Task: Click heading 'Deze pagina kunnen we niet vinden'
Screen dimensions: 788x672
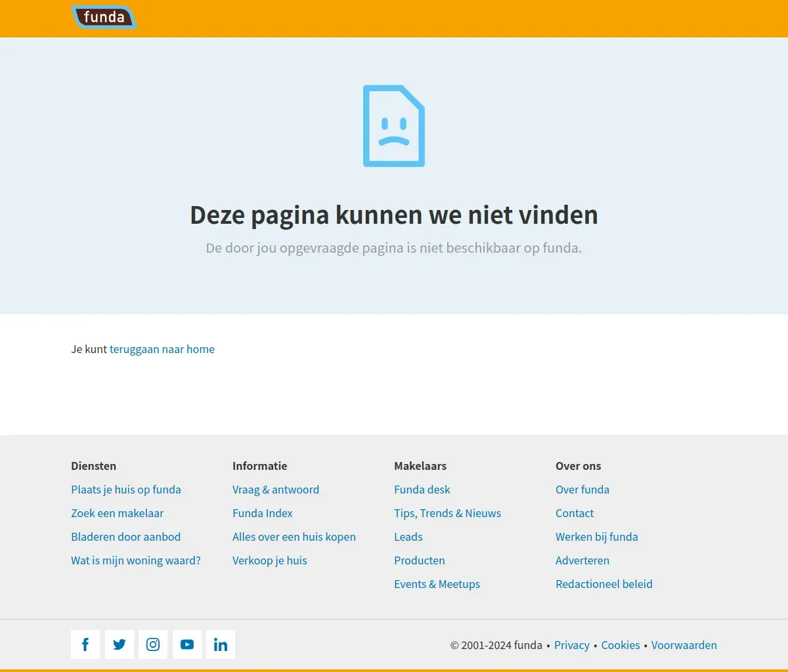Action: [x=394, y=215]
